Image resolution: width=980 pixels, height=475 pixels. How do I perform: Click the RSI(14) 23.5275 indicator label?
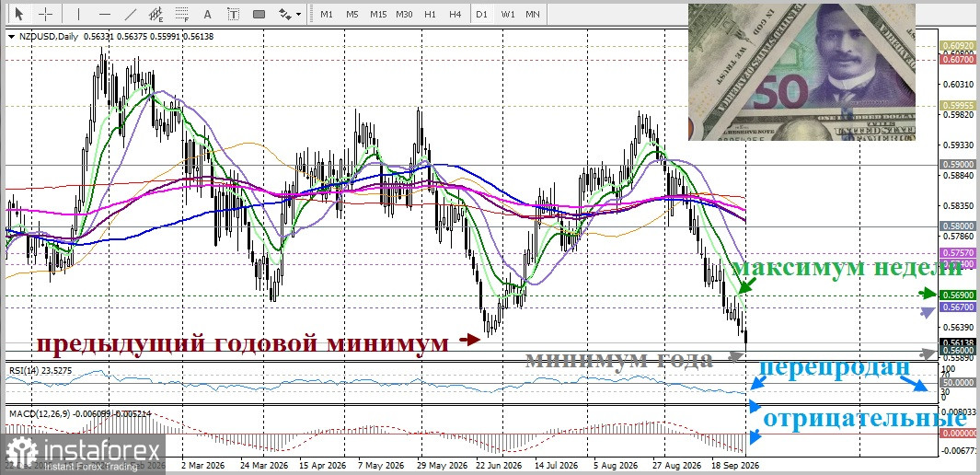(40, 370)
